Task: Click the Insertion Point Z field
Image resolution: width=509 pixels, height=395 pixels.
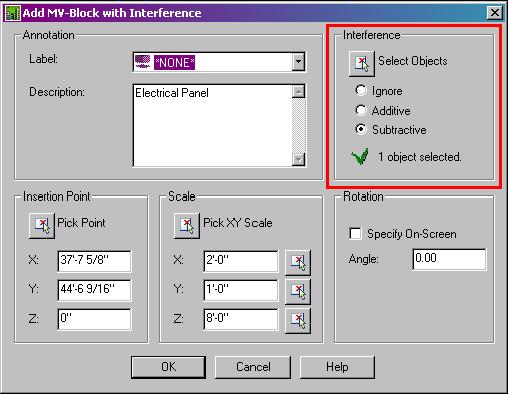Action: tap(94, 319)
